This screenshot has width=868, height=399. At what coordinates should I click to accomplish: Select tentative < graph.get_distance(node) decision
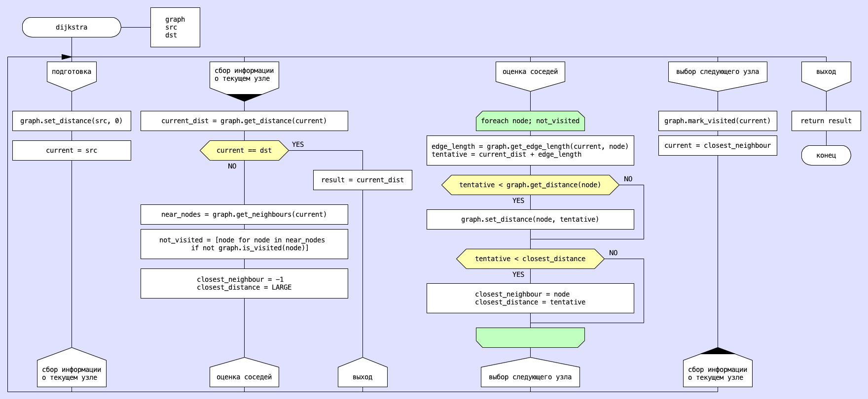tap(530, 185)
